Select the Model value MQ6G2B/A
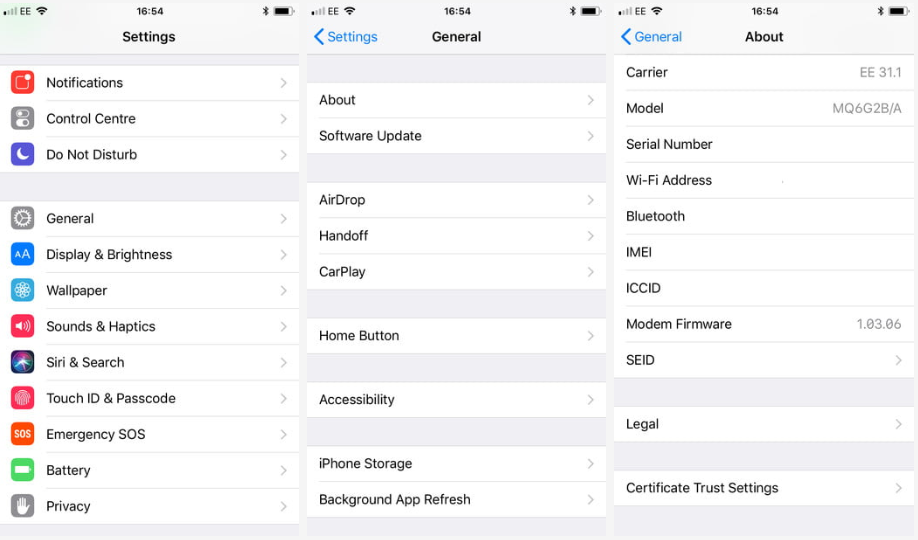The image size is (918, 540). pyautogui.click(x=866, y=108)
